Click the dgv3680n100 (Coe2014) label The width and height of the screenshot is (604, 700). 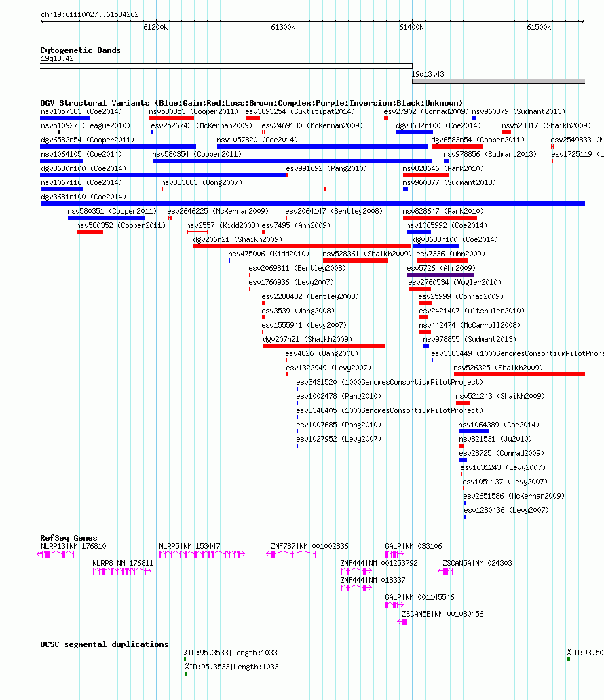coord(83,169)
